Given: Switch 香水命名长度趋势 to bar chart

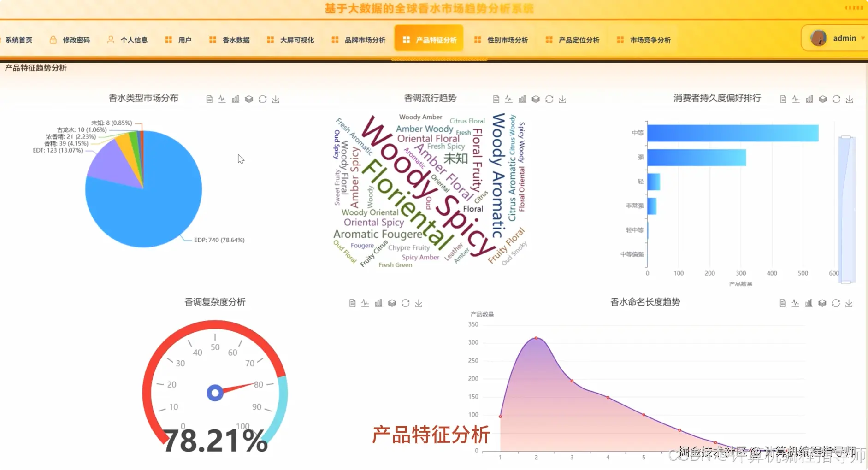Looking at the screenshot, I should 809,303.
